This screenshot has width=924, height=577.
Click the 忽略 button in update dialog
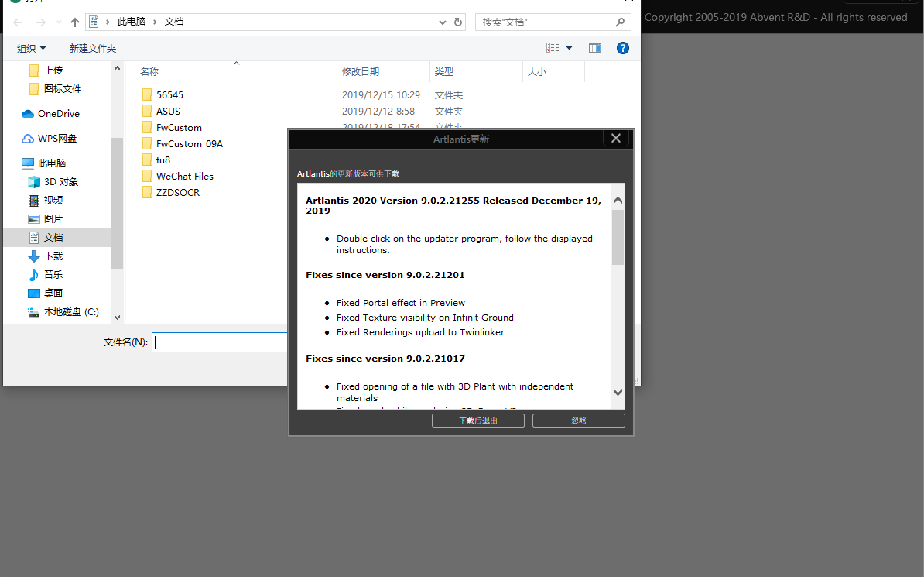[578, 421]
